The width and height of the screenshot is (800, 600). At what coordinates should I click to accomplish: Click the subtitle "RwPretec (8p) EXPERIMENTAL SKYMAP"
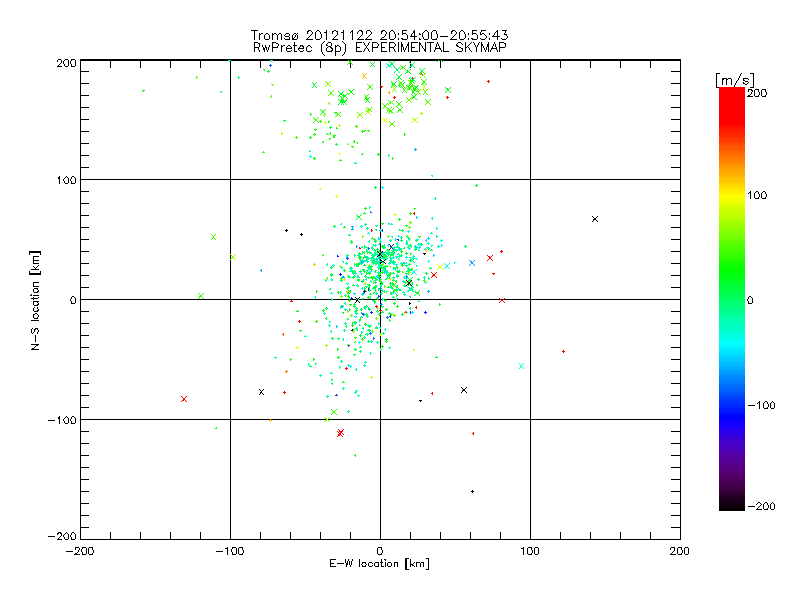(x=380, y=48)
